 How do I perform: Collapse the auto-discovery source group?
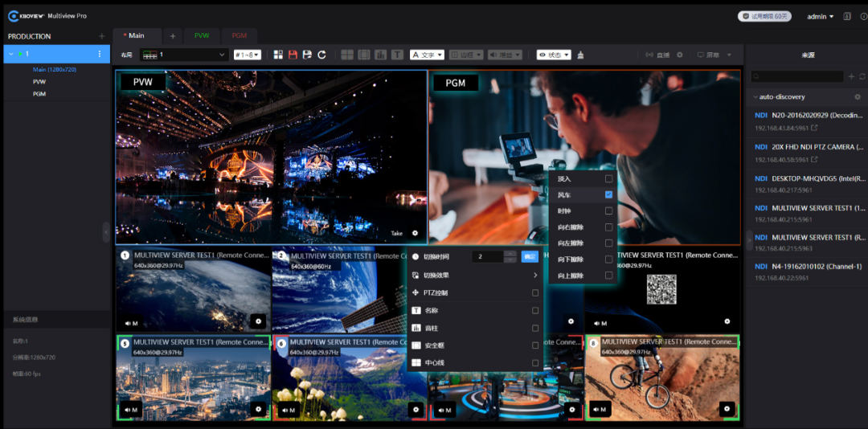click(756, 97)
